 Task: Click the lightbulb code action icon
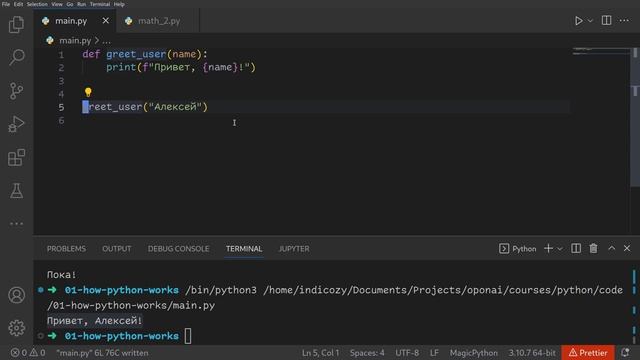click(x=88, y=93)
